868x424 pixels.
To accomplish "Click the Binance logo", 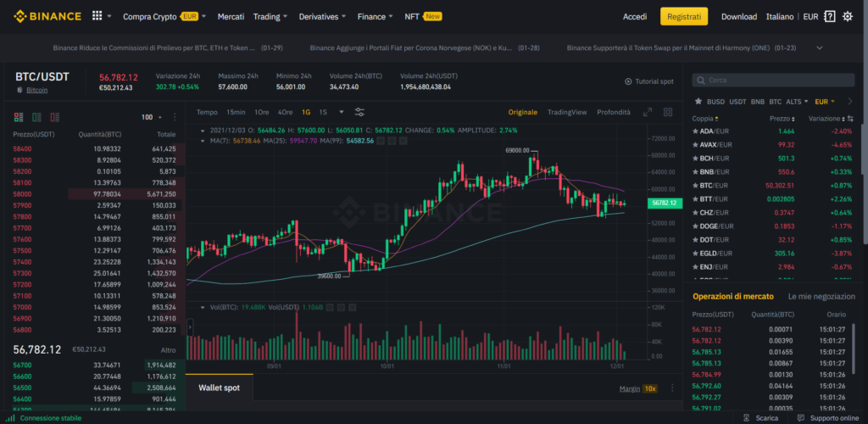I will (x=47, y=16).
